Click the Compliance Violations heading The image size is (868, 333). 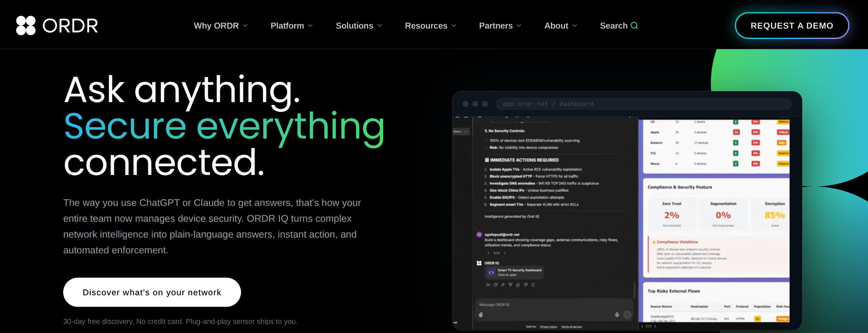(x=677, y=242)
